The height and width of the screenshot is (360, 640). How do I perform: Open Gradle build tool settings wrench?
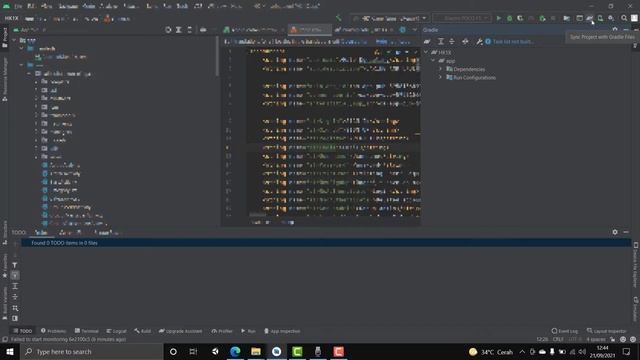[479, 41]
